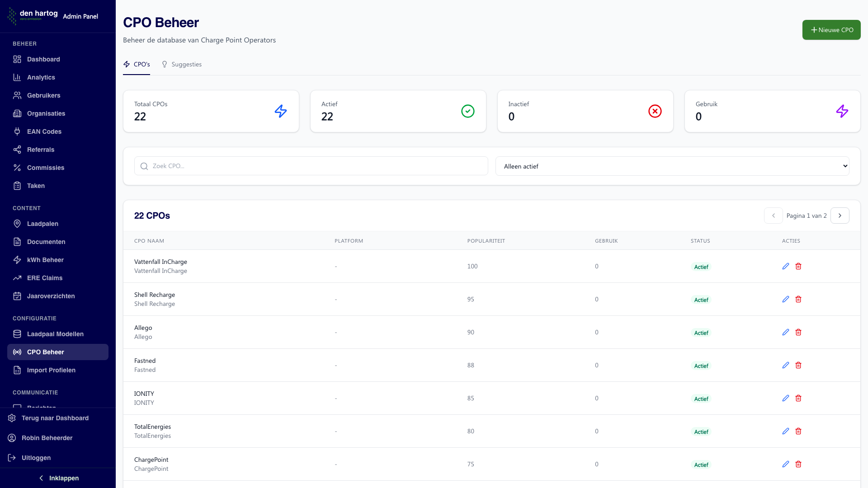Screen dimensions: 868x488
Task: Click the Dashboard grid icon in sidebar
Action: pos(17,59)
